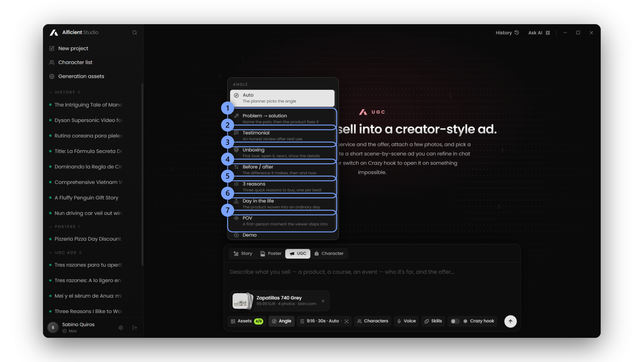Open New project
Screen dimensions: 644x362
(x=73, y=48)
